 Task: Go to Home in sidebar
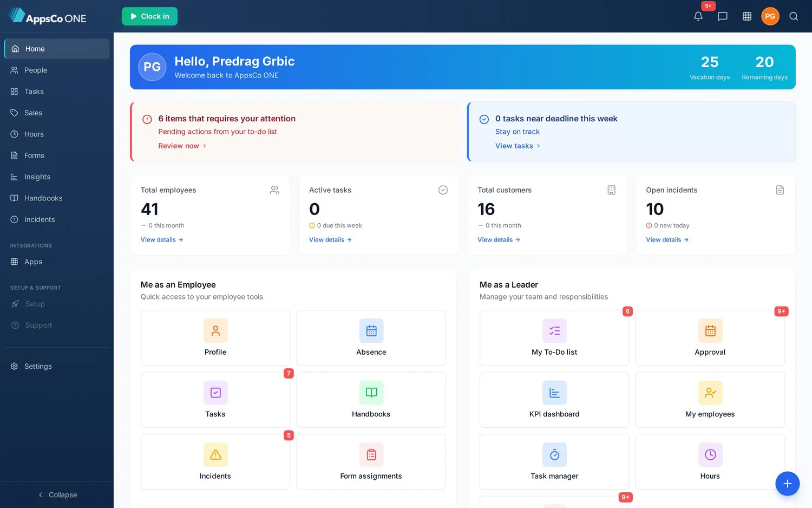[57, 49]
